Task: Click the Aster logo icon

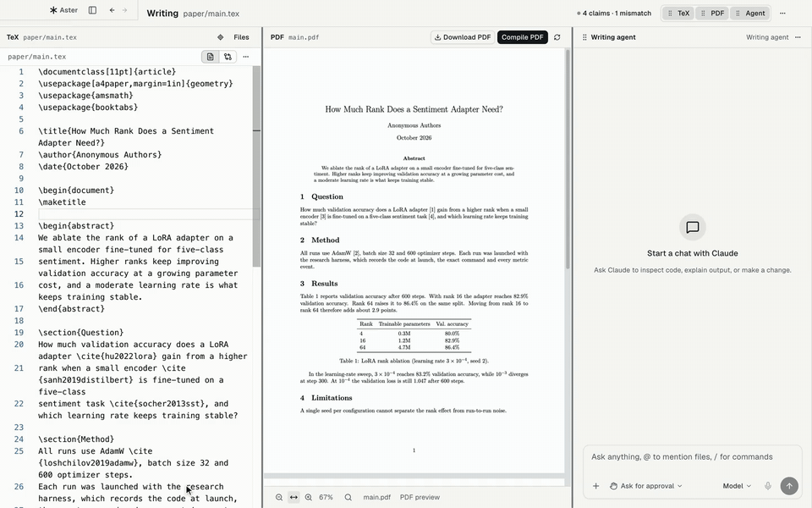Action: point(53,10)
